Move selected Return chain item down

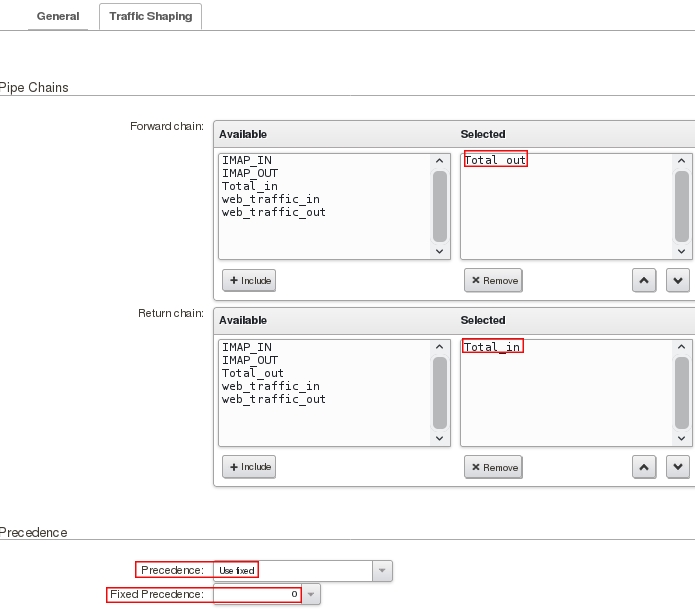[x=678, y=467]
